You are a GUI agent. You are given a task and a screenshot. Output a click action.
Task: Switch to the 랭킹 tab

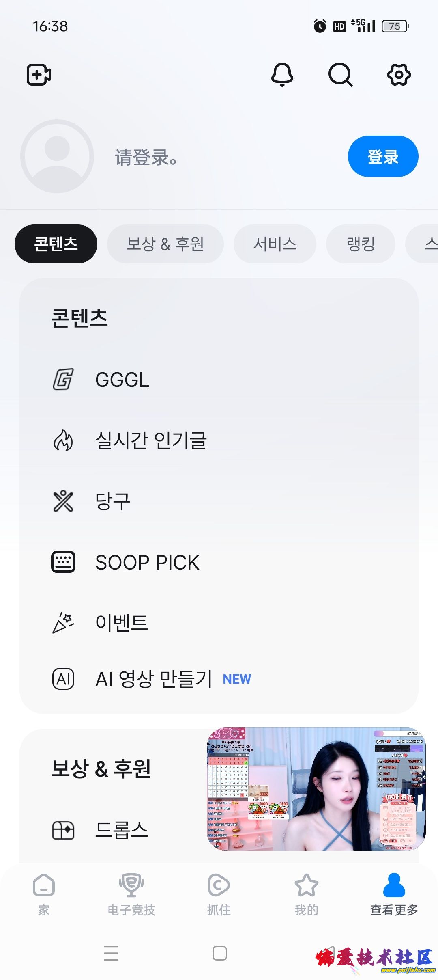click(361, 244)
